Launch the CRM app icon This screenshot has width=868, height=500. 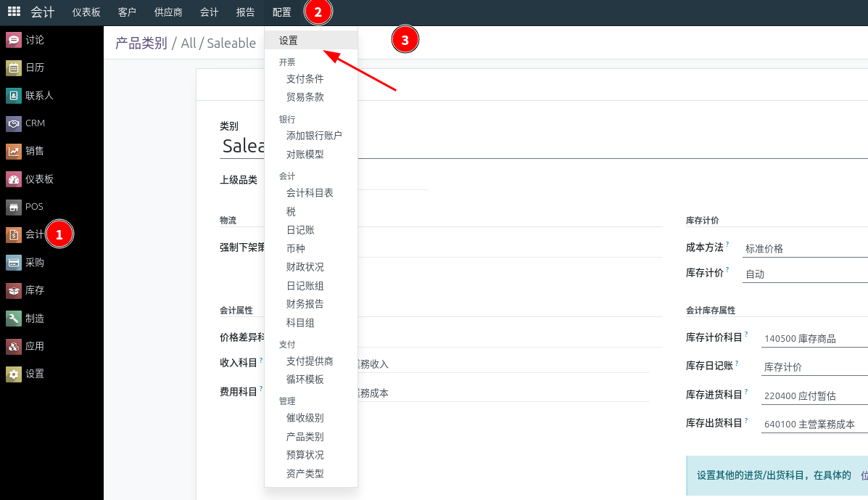pyautogui.click(x=14, y=123)
